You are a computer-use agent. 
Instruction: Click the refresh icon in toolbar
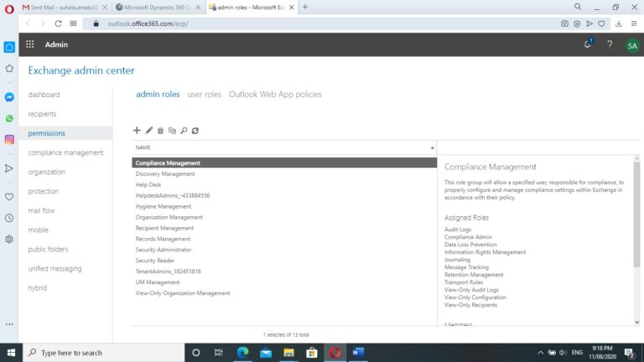coord(195,131)
